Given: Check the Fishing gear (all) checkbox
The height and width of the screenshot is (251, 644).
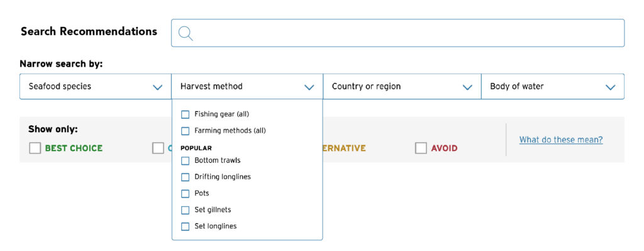Looking at the screenshot, I should click(186, 114).
